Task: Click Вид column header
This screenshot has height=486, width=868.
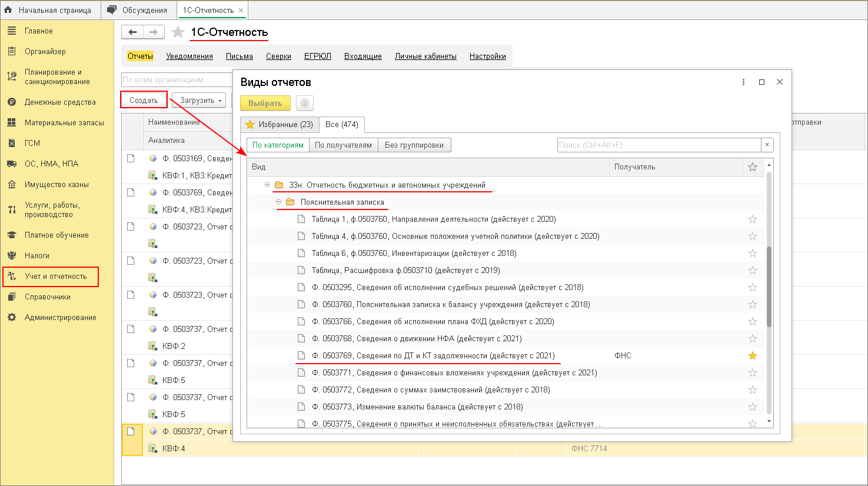Action: 428,167
